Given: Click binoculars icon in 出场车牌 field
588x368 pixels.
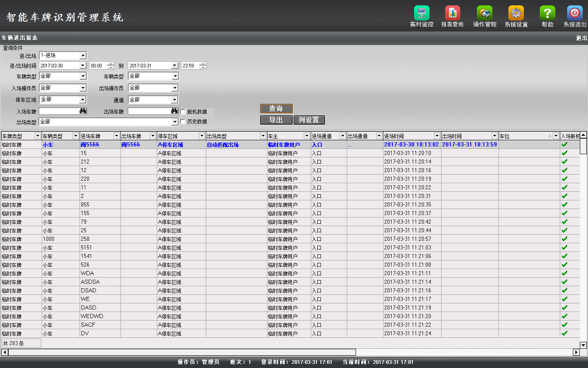Looking at the screenshot, I should tap(174, 111).
